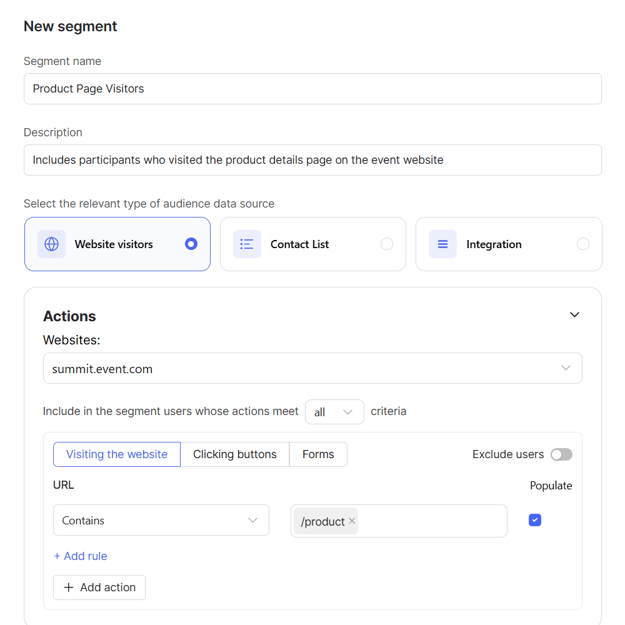This screenshot has width=625, height=625.
Task: Choose the Integration radio option
Action: [582, 244]
